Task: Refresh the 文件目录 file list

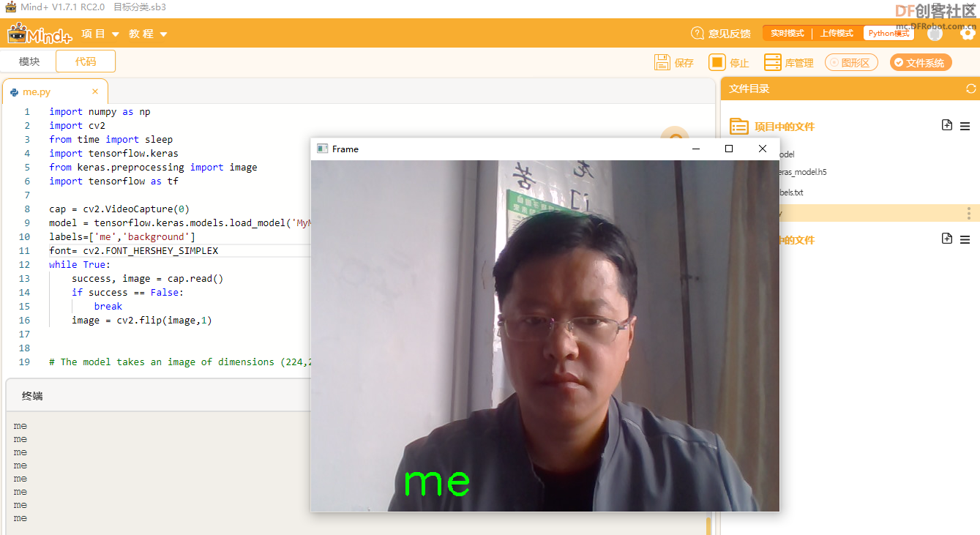Action: (970, 89)
